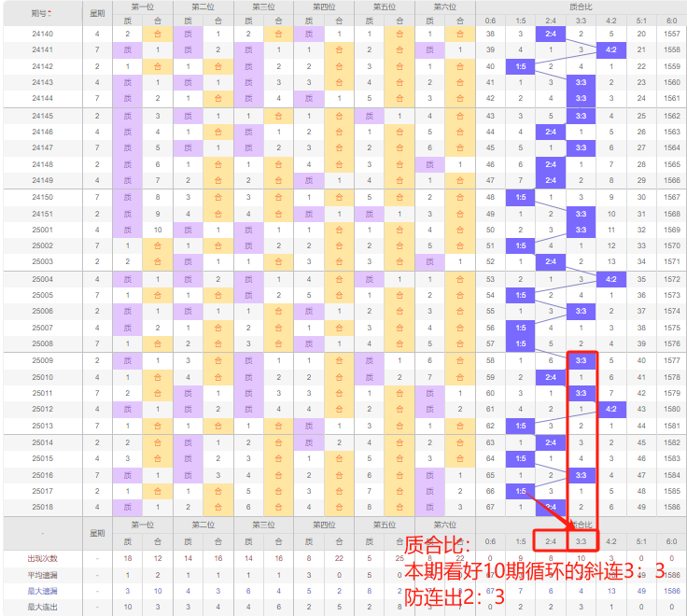Image resolution: width=687 pixels, height=616 pixels.
Task: Click period number 25009
Action: [x=42, y=360]
